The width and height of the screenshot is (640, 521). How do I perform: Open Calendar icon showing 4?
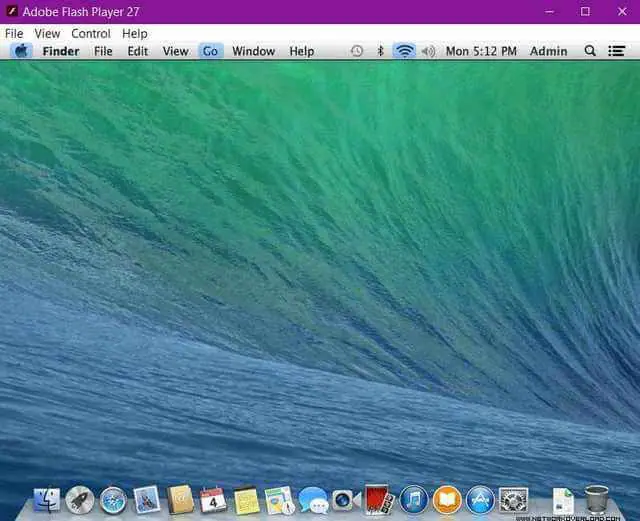tap(213, 499)
